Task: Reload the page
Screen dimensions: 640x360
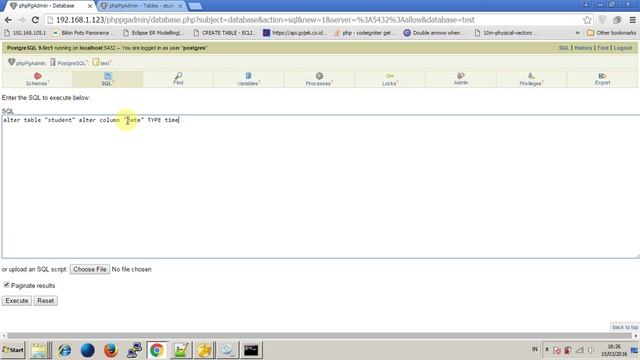Action: pos(36,20)
